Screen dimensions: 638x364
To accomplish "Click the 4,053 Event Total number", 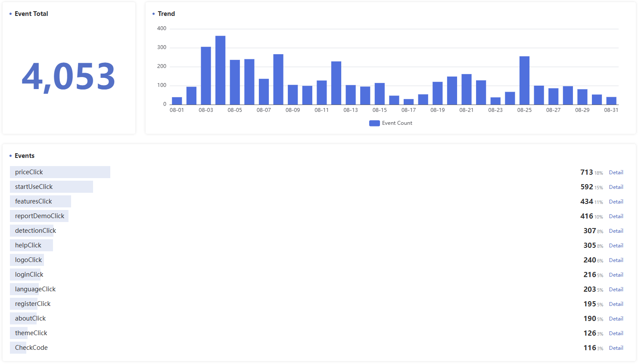I will pos(68,77).
